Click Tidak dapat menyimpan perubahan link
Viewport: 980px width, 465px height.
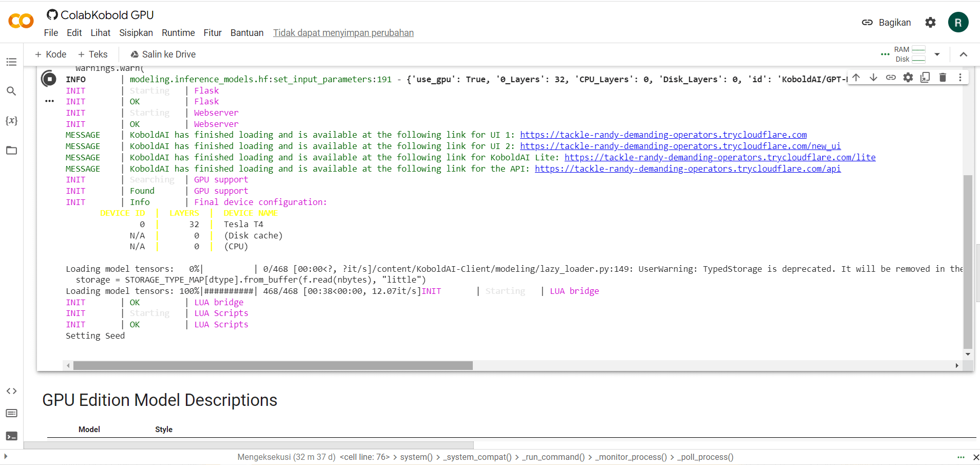tap(343, 33)
